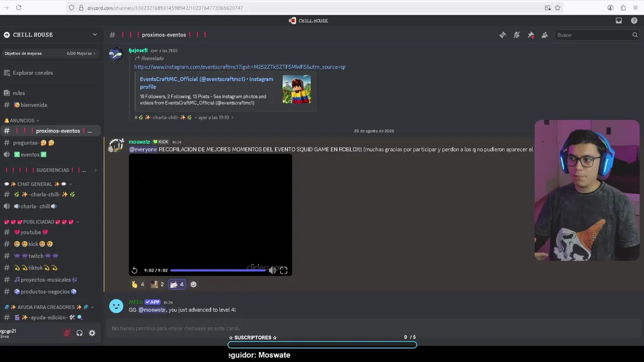Open the browser account icon
Screen dimensions: 644x362
[x=610, y=8]
